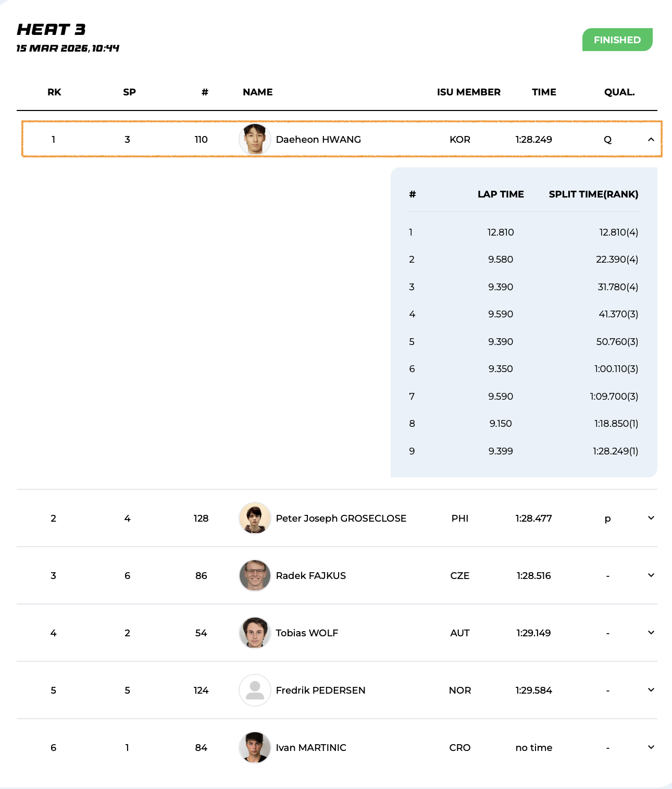The height and width of the screenshot is (789, 672).
Task: Expand Tobias WOLF lap breakdown chevron
Action: [x=651, y=633]
